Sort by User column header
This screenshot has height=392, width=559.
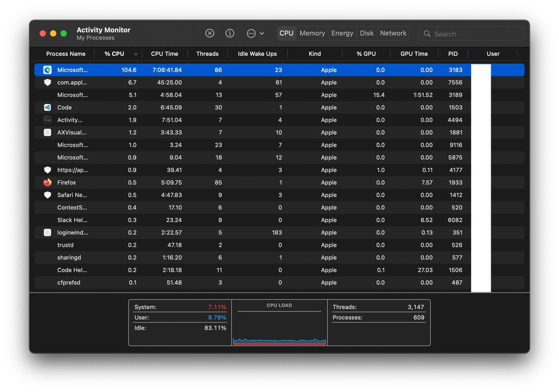493,54
